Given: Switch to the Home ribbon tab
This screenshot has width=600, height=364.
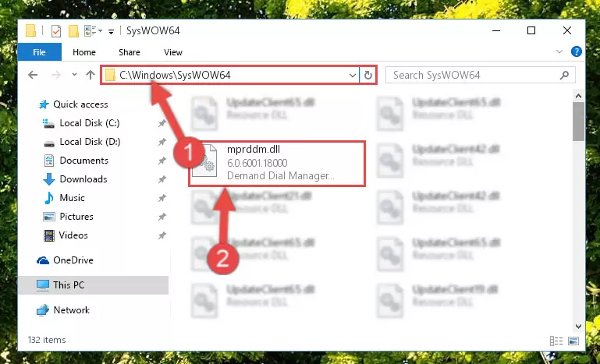Looking at the screenshot, I should coord(84,52).
